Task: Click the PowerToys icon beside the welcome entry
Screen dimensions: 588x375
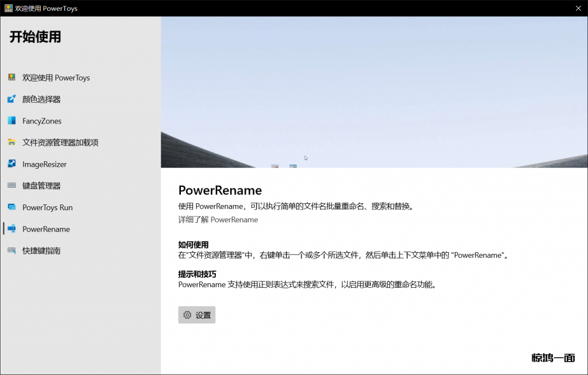Action: 11,78
